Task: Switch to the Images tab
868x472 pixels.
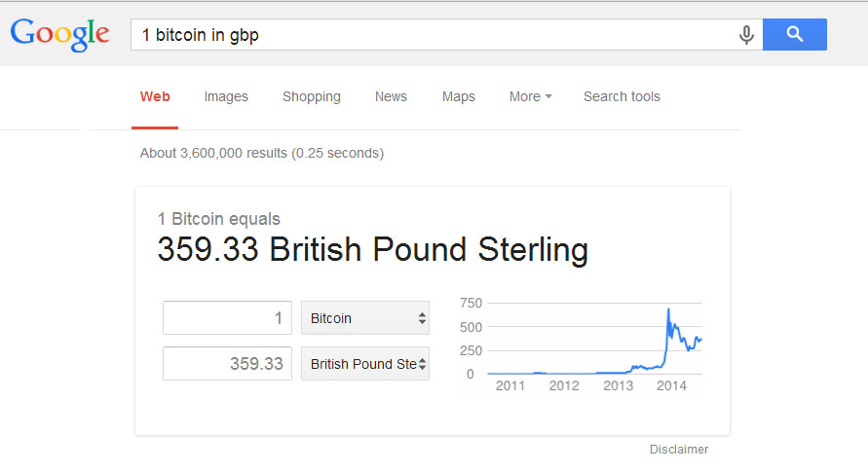Action: click(226, 96)
